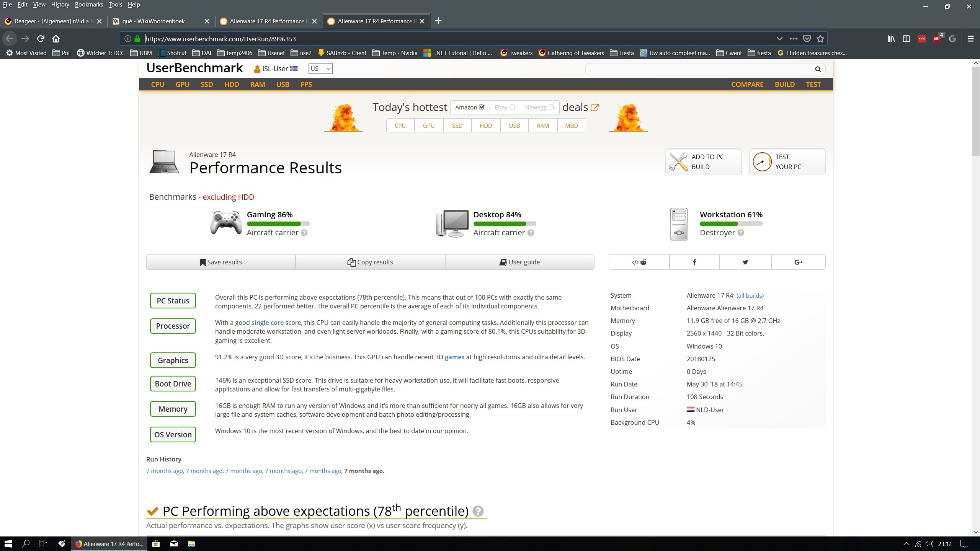Enable the Ebay deals checkbox
The image size is (980, 551).
coord(512,107)
